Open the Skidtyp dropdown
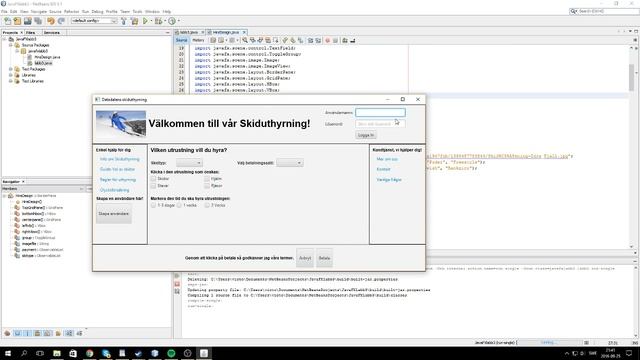 (x=189, y=163)
